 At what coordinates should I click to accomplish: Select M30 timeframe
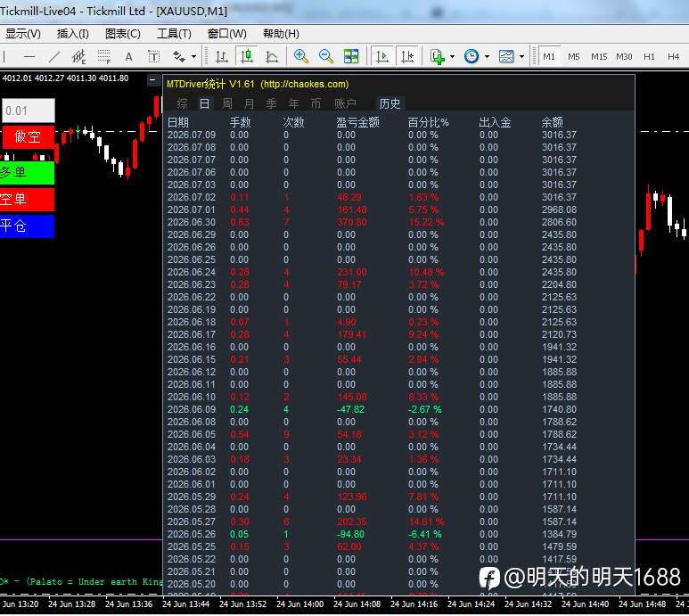pyautogui.click(x=624, y=57)
